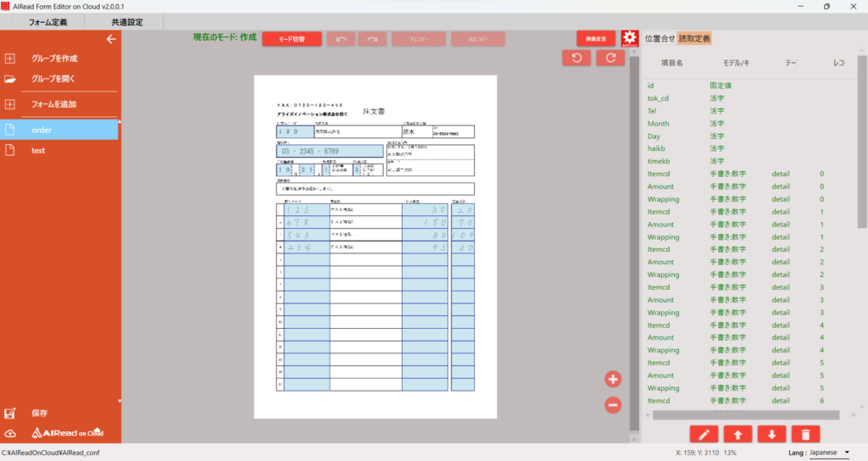
Task: Move selected item up with arrow button
Action: click(737, 435)
